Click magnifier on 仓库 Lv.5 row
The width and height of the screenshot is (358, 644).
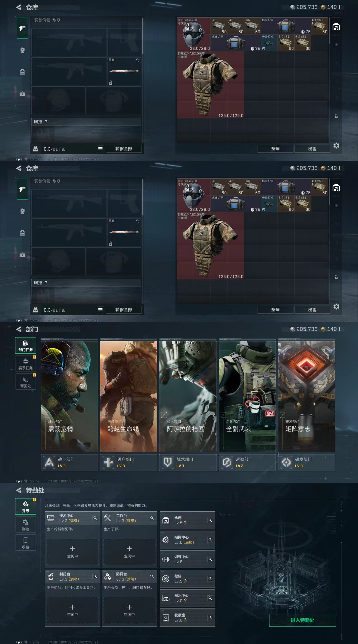[x=210, y=520]
